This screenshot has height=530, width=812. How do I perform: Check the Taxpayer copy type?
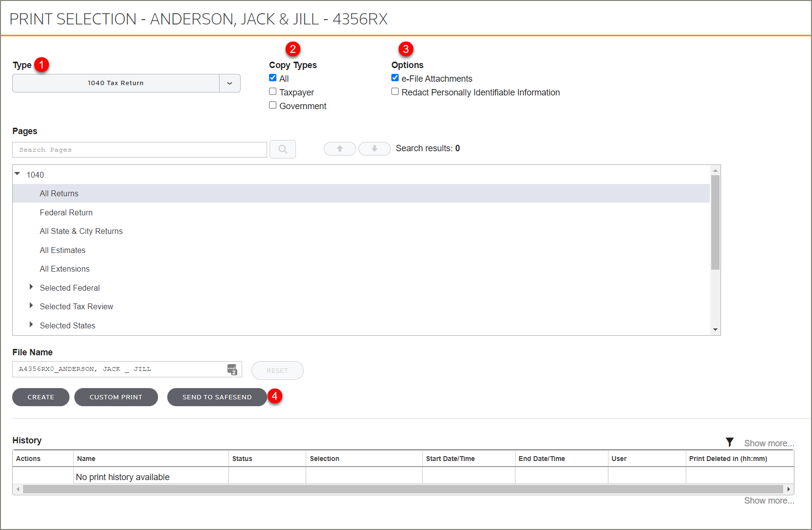tap(272, 91)
